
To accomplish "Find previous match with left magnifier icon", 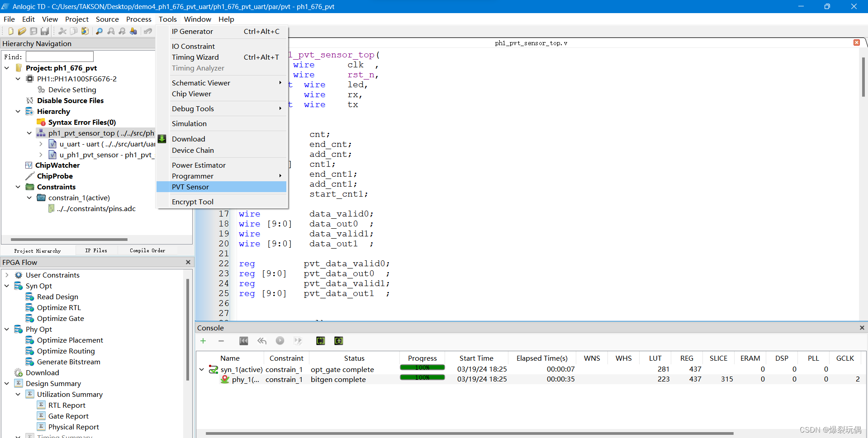I will click(x=111, y=31).
